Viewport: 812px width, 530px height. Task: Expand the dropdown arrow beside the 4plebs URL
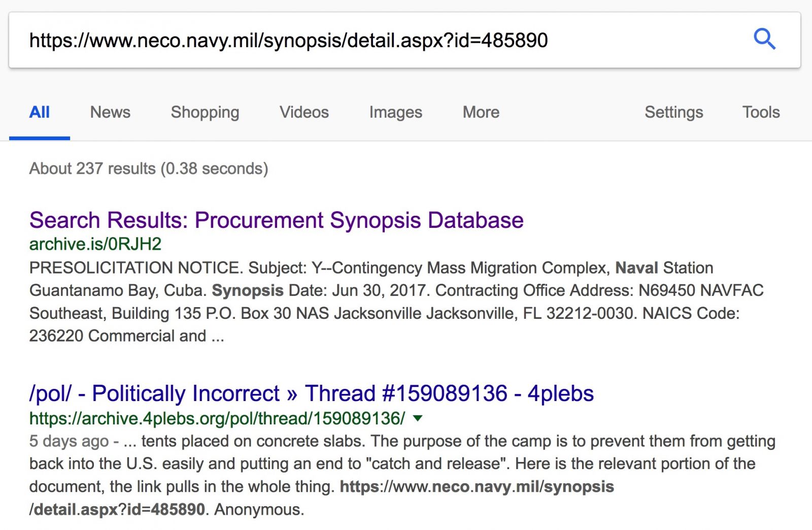[x=418, y=419]
